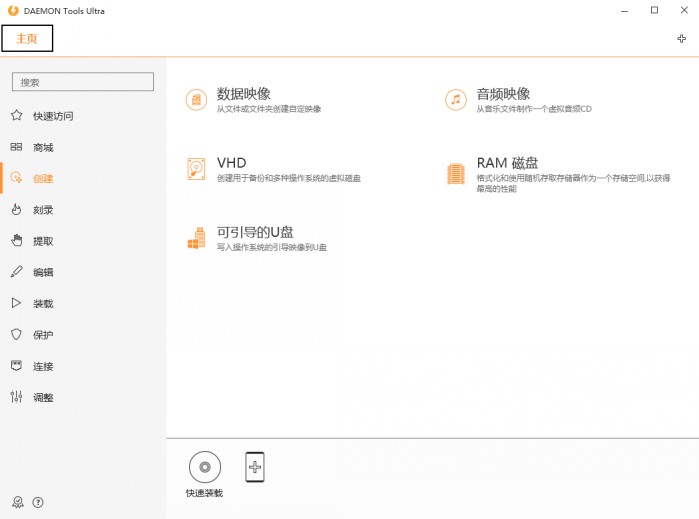Click the 音频映像 music note icon
699x519 pixels.
[x=456, y=99]
